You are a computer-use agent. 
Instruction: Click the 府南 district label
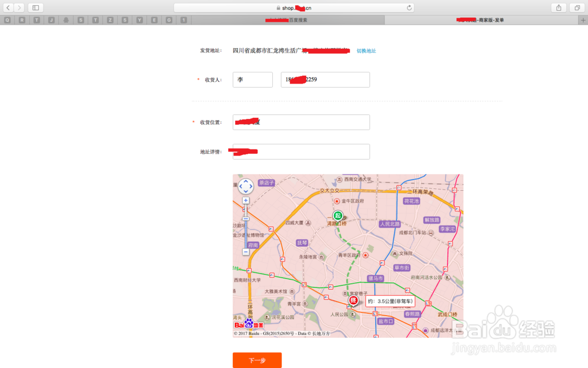click(x=253, y=245)
